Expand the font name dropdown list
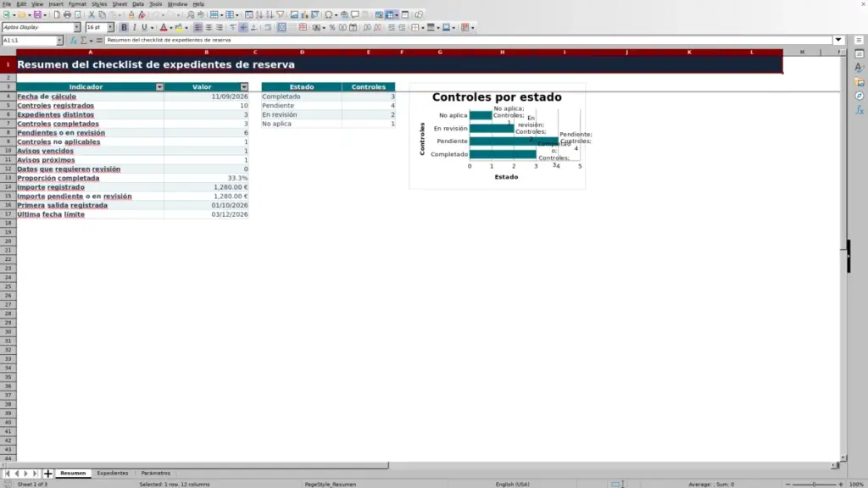868x488 pixels. [76, 27]
